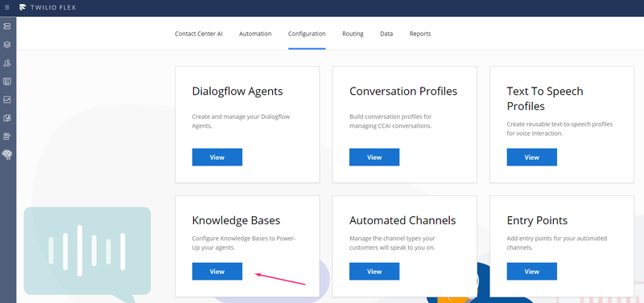Open the queue stats list icon in the sidebar
Image resolution: width=644 pixels, height=303 pixels.
[x=7, y=81]
